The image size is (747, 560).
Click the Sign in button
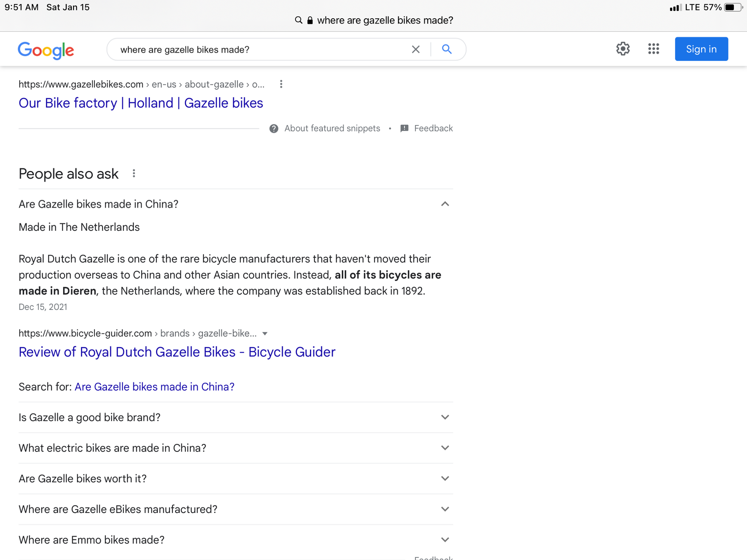point(701,49)
